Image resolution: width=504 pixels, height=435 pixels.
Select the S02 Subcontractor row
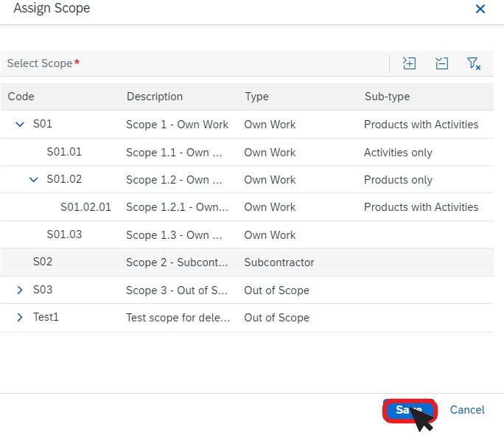247,262
